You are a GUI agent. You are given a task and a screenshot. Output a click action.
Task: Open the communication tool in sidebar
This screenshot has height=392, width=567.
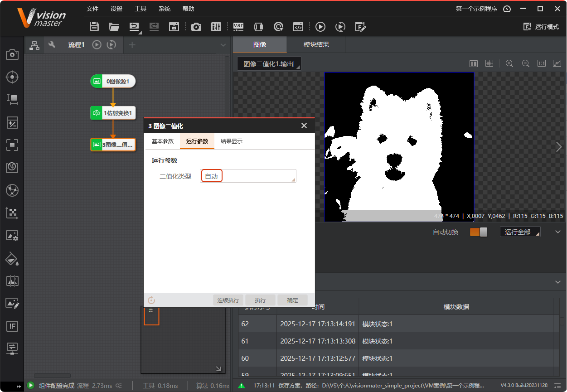pyautogui.click(x=12, y=348)
